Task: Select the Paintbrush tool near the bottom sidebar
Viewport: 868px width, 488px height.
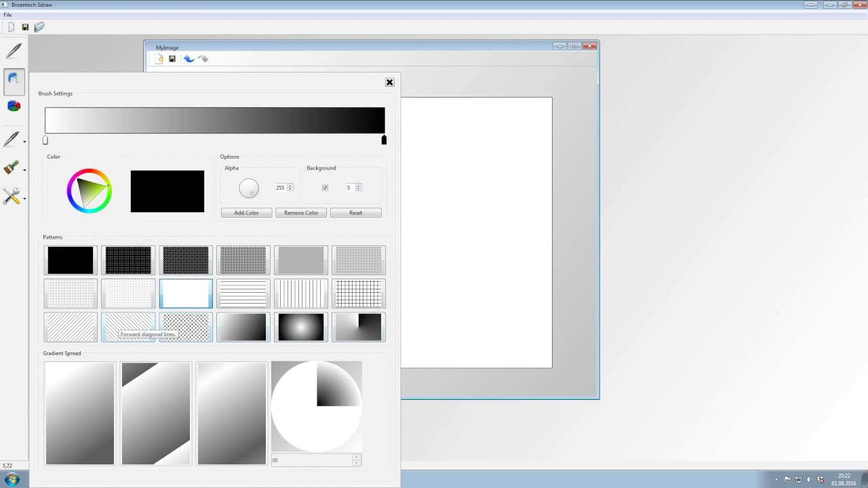Action: click(x=13, y=168)
